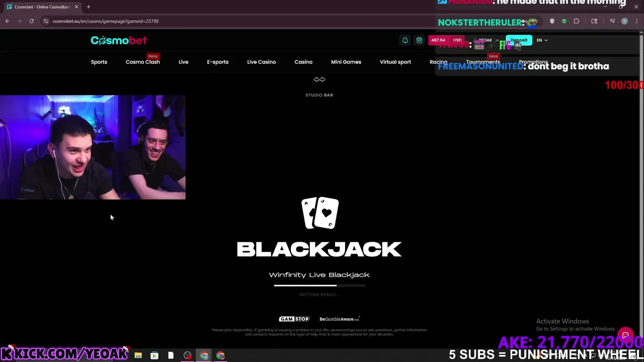The image size is (644, 362).
Task: Open the second Chrome profile taskbar icon
Action: 220,355
